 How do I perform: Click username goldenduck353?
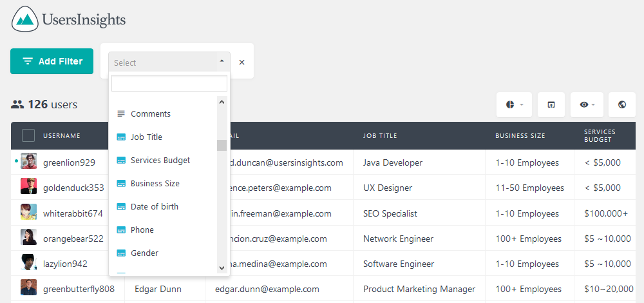[x=73, y=188]
